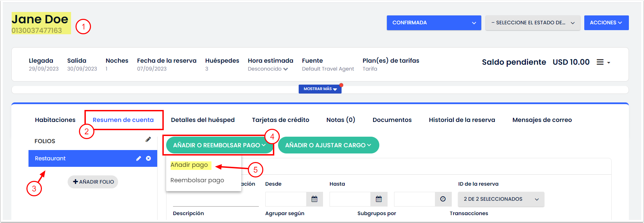Click the Desde date input field
The width and height of the screenshot is (644, 223).
[x=286, y=199]
